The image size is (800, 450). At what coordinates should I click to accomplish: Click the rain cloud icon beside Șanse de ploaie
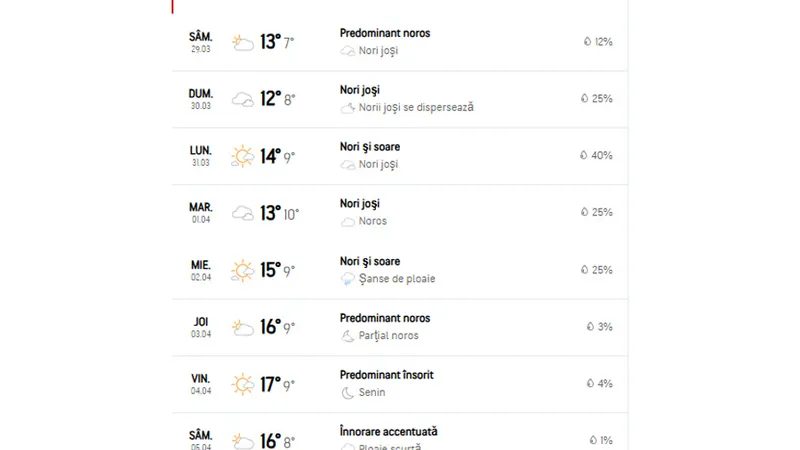(347, 279)
